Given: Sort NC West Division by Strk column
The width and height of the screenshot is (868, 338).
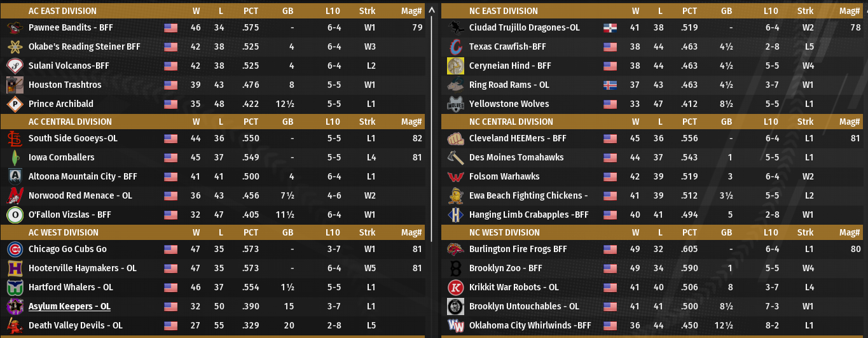Looking at the screenshot, I should (805, 232).
